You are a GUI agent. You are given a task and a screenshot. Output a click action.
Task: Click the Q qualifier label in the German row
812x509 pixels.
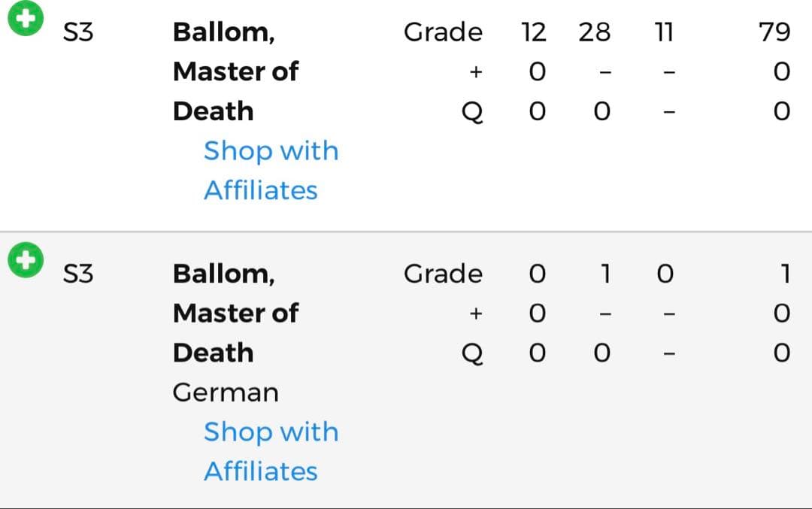point(472,353)
